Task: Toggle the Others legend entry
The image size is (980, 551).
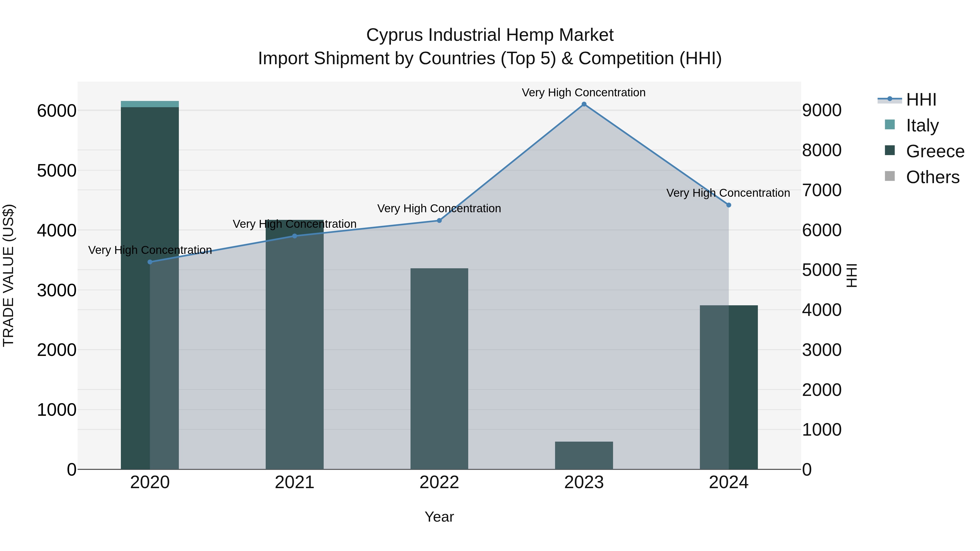Action: [x=922, y=177]
